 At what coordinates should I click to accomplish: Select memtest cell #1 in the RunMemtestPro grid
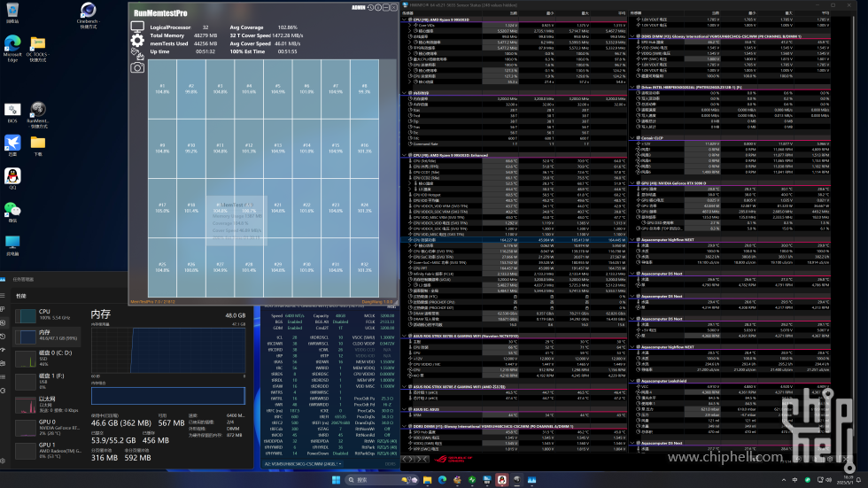click(x=162, y=89)
